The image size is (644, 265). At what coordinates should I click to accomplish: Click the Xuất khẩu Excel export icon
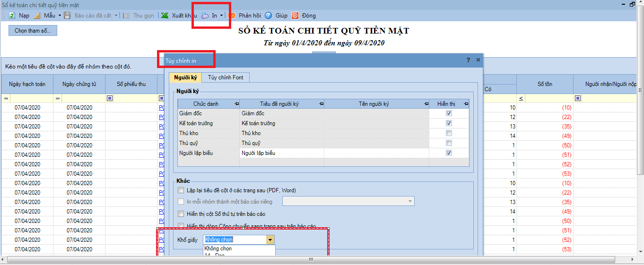pyautogui.click(x=165, y=16)
